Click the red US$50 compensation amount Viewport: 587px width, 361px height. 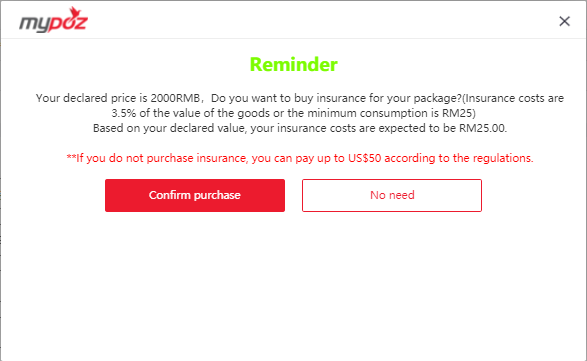pos(364,158)
